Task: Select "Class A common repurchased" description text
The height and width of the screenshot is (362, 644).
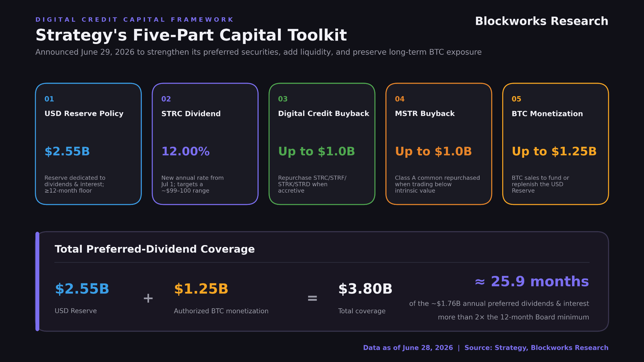Action: (x=437, y=184)
